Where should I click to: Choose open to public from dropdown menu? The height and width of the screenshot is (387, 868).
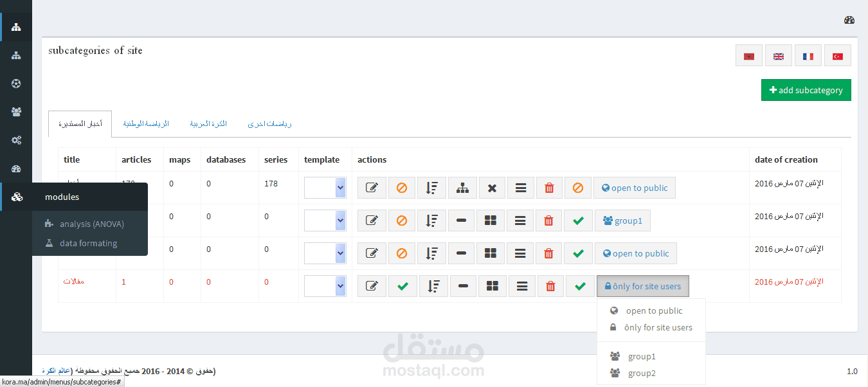[x=651, y=310]
